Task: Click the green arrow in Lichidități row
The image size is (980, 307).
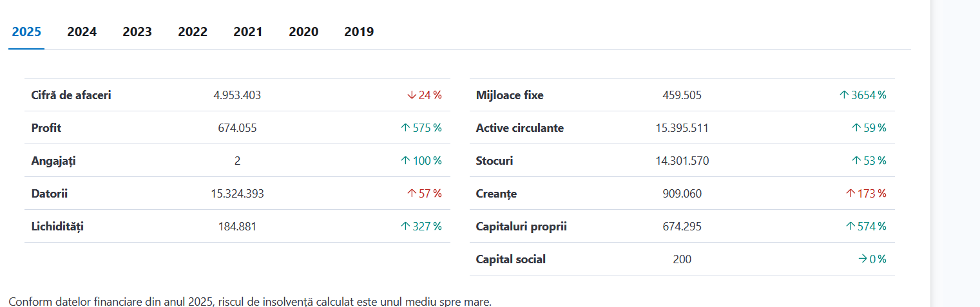Action: (x=405, y=227)
